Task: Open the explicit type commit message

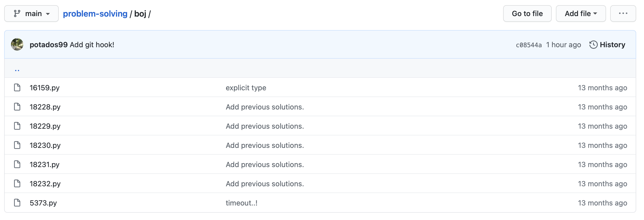Action: coord(246,88)
